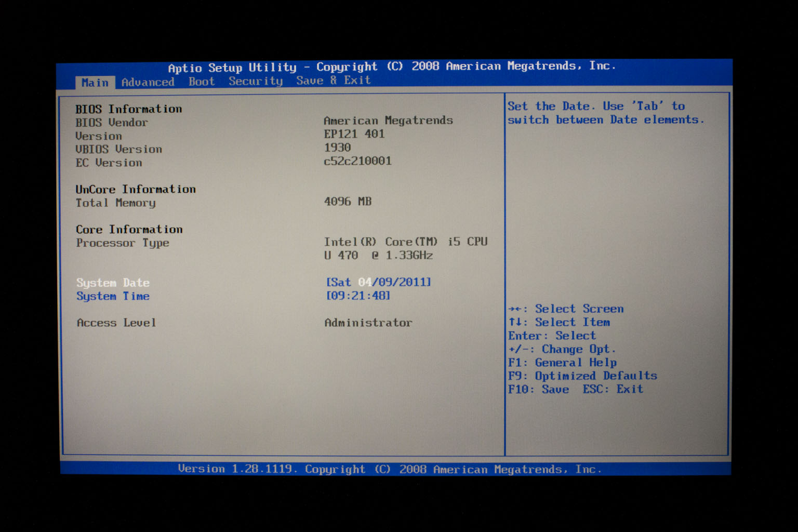798x532 pixels.
Task: Click the EP121 401 version value
Action: pyautogui.click(x=354, y=134)
